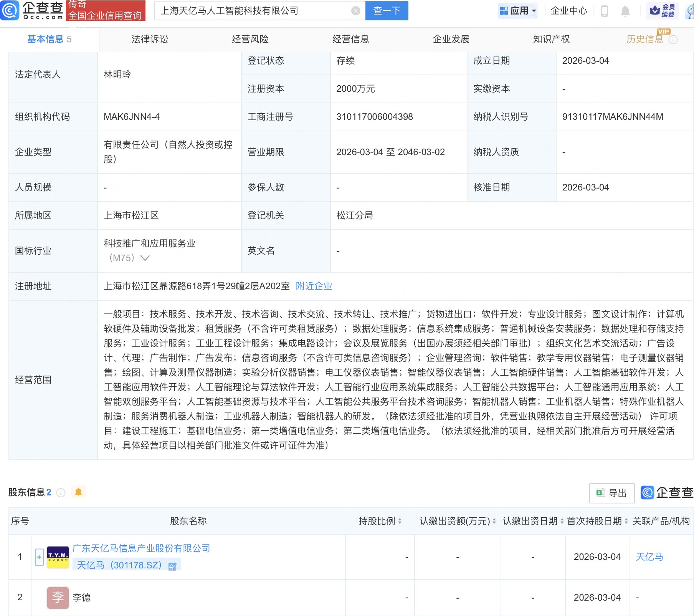
Task: Click info icon beside 历史信息 tab
Action: click(673, 40)
